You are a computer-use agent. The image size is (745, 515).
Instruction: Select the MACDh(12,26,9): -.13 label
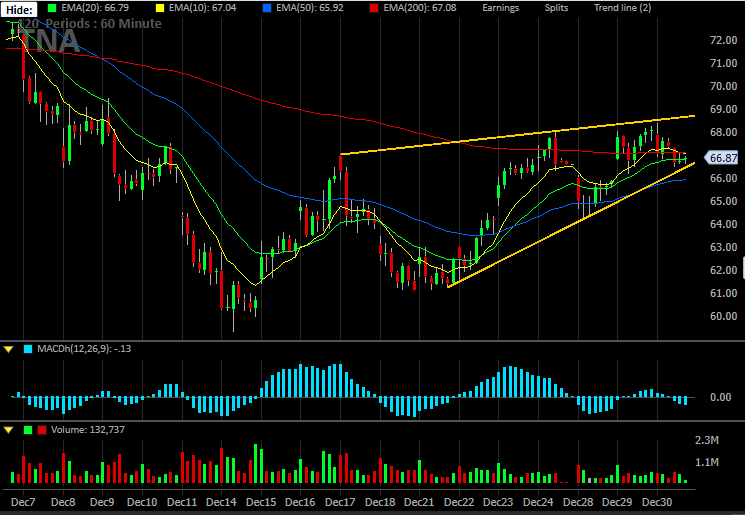click(84, 349)
